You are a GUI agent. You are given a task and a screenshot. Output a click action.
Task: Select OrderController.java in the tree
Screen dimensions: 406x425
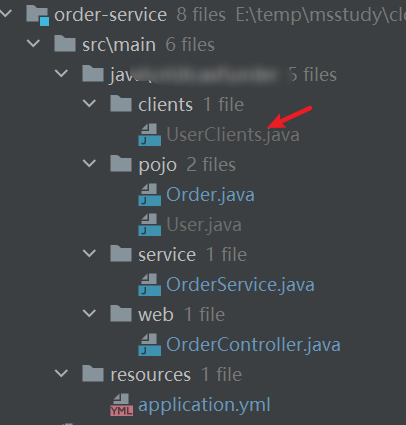point(253,345)
